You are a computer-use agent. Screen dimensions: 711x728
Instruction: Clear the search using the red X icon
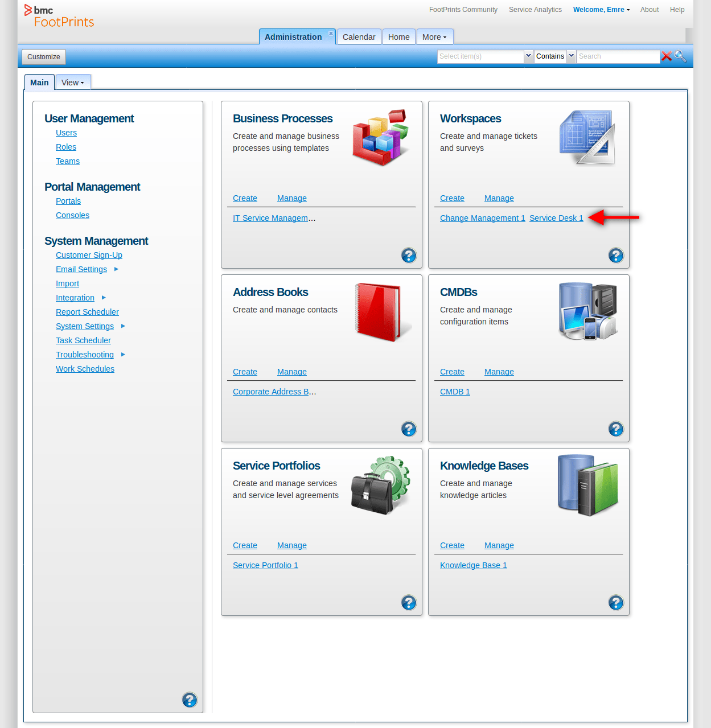tap(667, 56)
